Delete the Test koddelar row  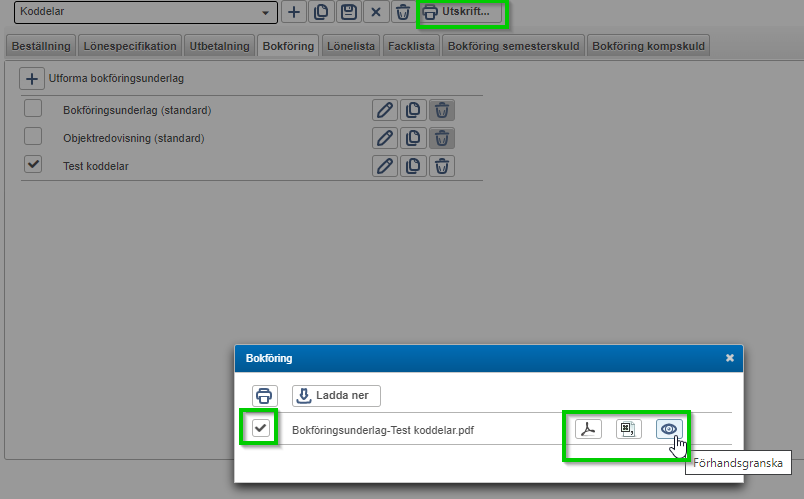pyautogui.click(x=442, y=166)
